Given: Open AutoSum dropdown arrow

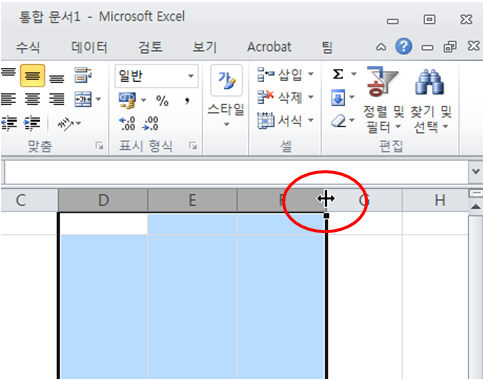Looking at the screenshot, I should [x=354, y=74].
